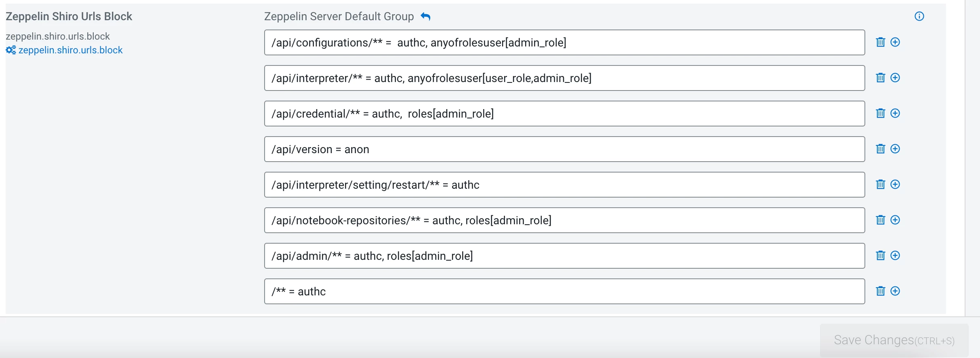The width and height of the screenshot is (980, 358).
Task: Delete the /** = authc entry
Action: click(881, 291)
